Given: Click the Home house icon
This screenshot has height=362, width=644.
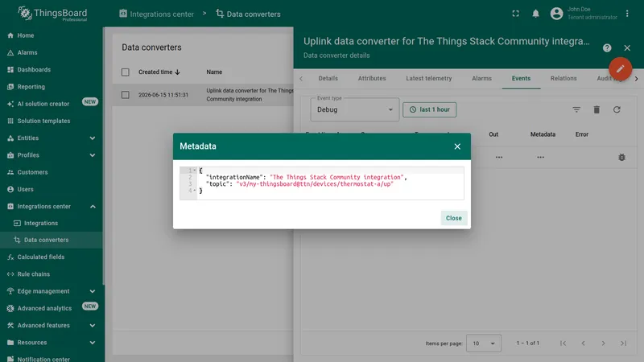Looking at the screenshot, I should coord(10,35).
